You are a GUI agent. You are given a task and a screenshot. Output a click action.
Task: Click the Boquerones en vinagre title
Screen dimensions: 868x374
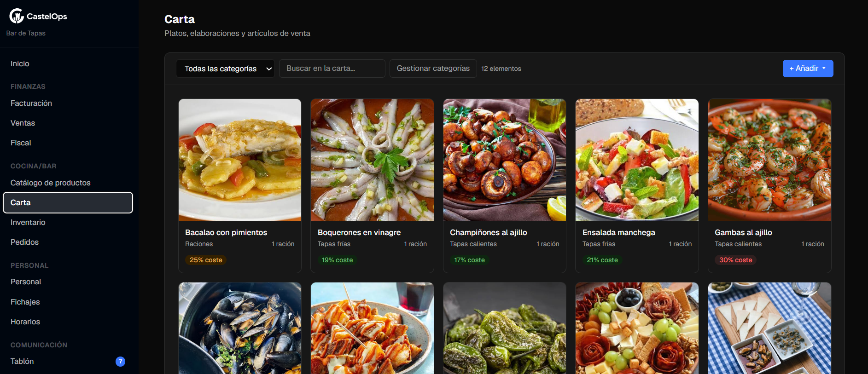pyautogui.click(x=359, y=232)
